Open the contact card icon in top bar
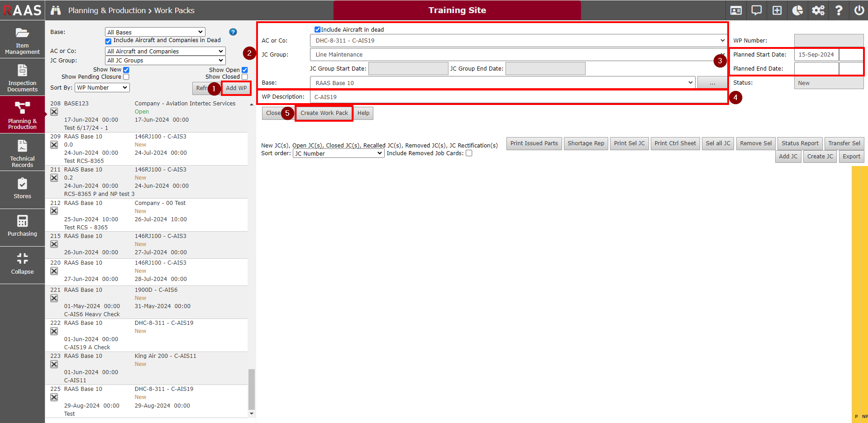The width and height of the screenshot is (868, 423). coord(736,10)
